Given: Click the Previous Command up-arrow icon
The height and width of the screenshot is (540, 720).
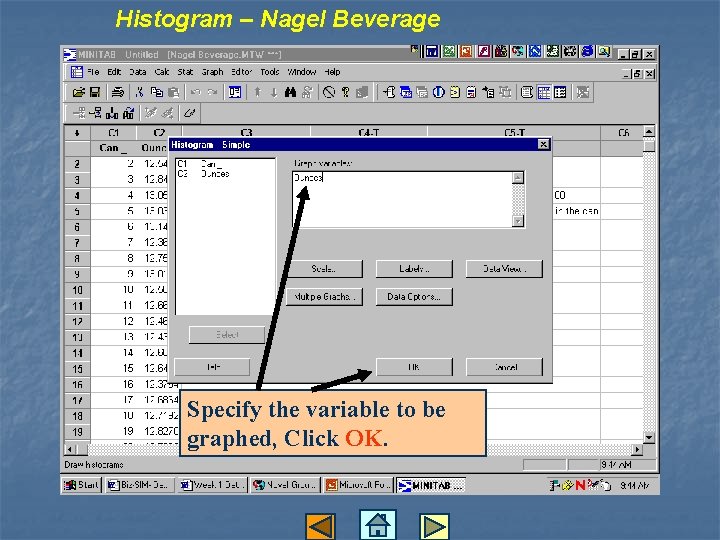Looking at the screenshot, I should [258, 92].
